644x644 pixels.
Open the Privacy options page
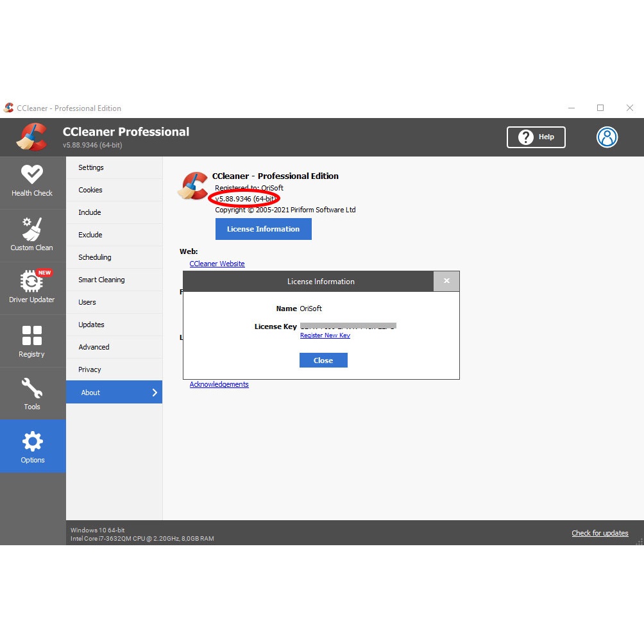(114, 369)
